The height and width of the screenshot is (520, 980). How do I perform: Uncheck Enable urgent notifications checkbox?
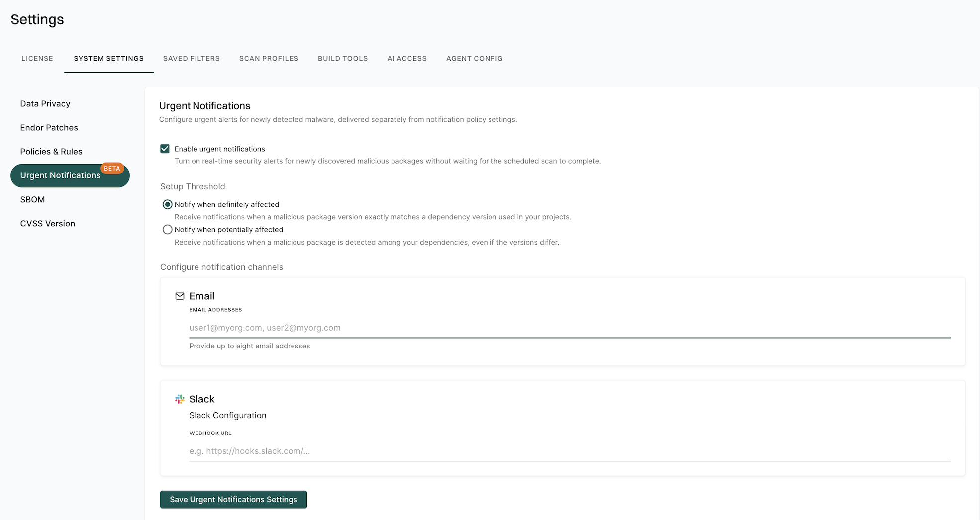coord(165,149)
